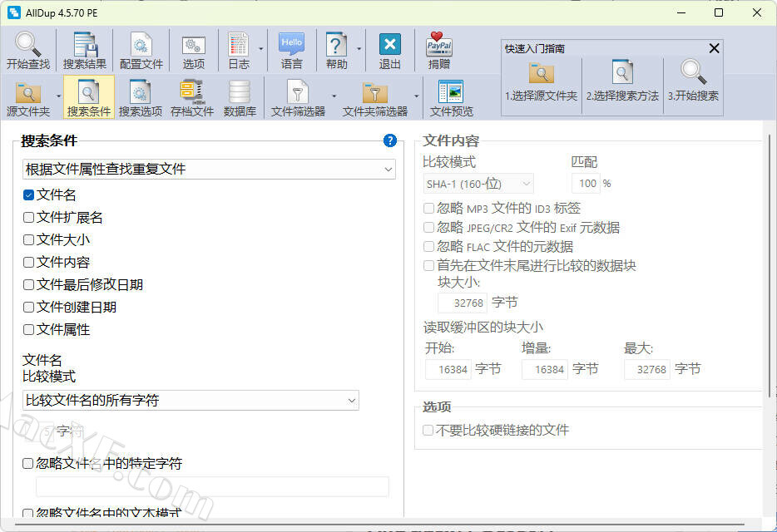
Task: Open 选项 from the toolbar
Action: pyautogui.click(x=193, y=51)
